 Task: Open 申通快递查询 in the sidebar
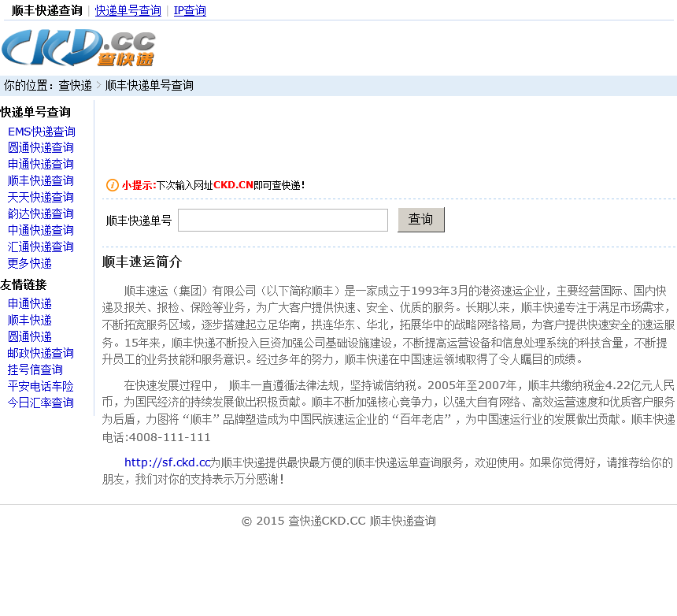click(41, 164)
